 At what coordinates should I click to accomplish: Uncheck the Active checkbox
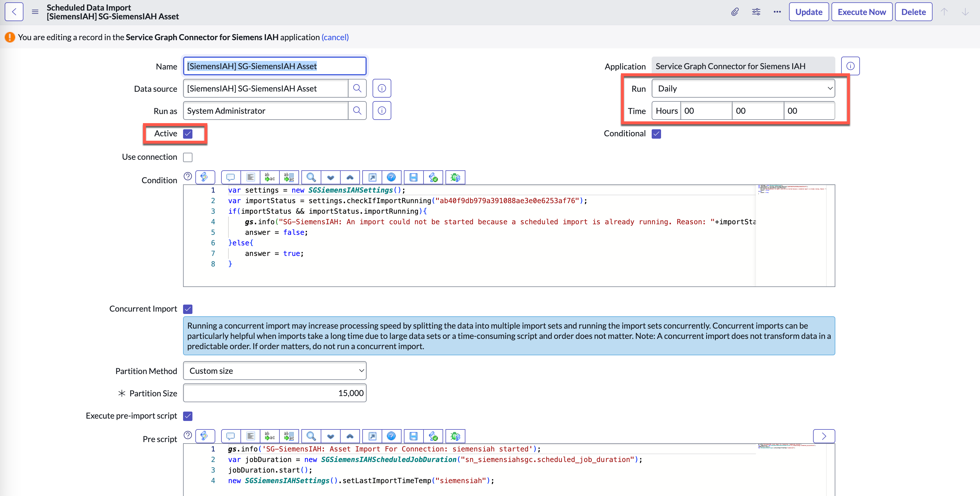(x=187, y=134)
